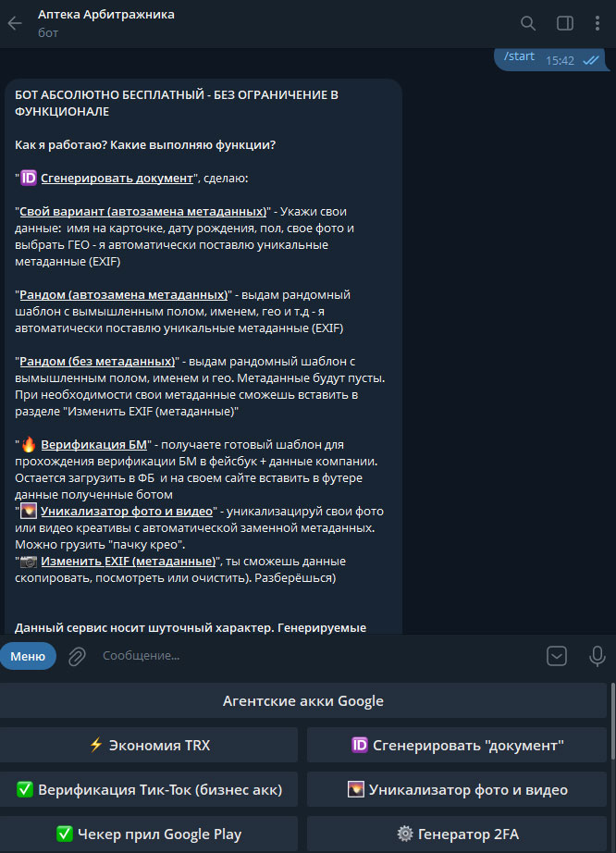This screenshot has width=616, height=853.
Task: Select the Уникализатор фото и видео keyboard button
Action: click(457, 789)
